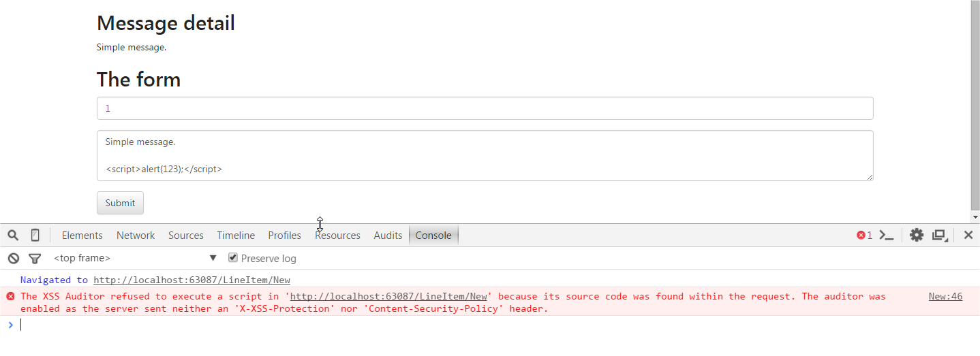Clear console log icon
The image size is (980, 356).
click(x=13, y=258)
